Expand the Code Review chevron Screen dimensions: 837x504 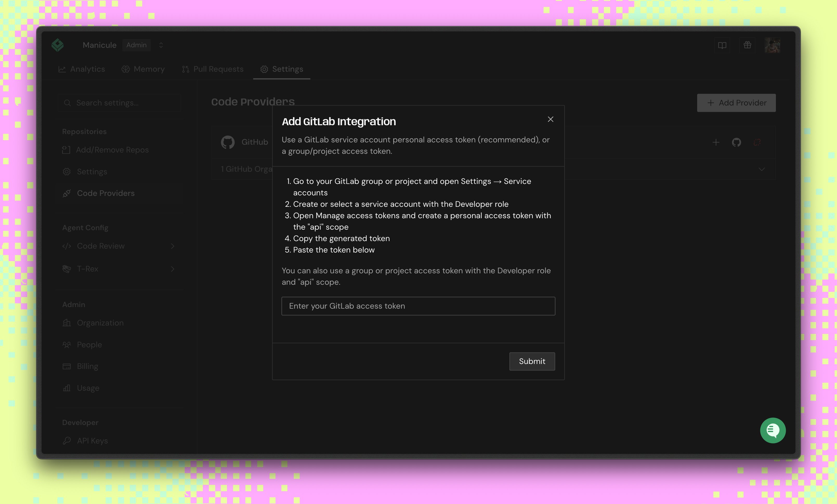(x=173, y=246)
